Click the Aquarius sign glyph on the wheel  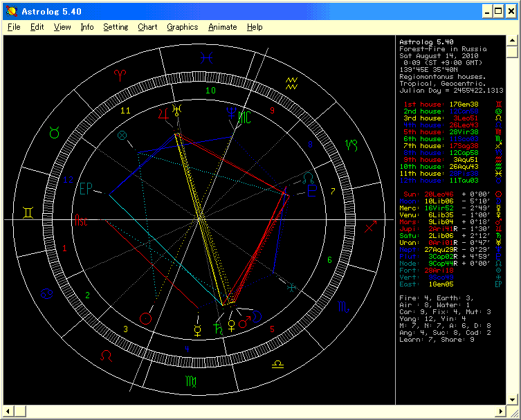point(292,84)
